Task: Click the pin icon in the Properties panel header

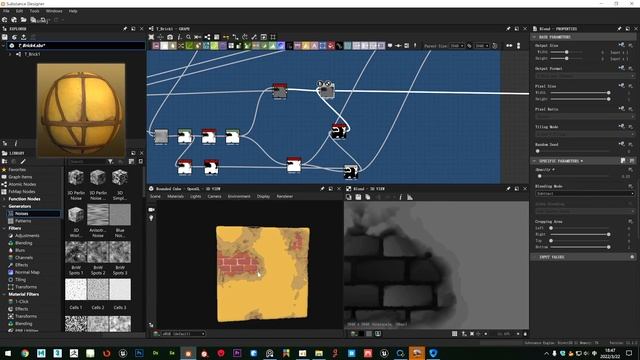Action: [x=619, y=29]
